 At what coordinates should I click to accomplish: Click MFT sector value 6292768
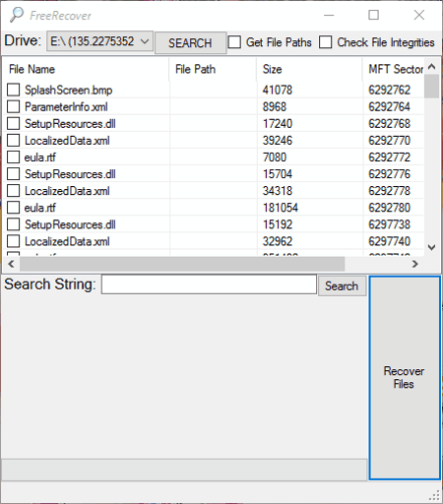[x=389, y=124]
